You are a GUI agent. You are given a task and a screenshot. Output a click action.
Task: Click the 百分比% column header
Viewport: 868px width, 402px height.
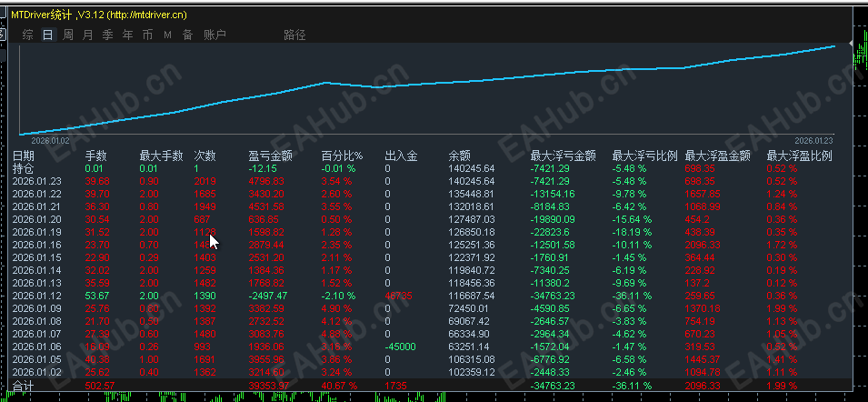(x=342, y=156)
